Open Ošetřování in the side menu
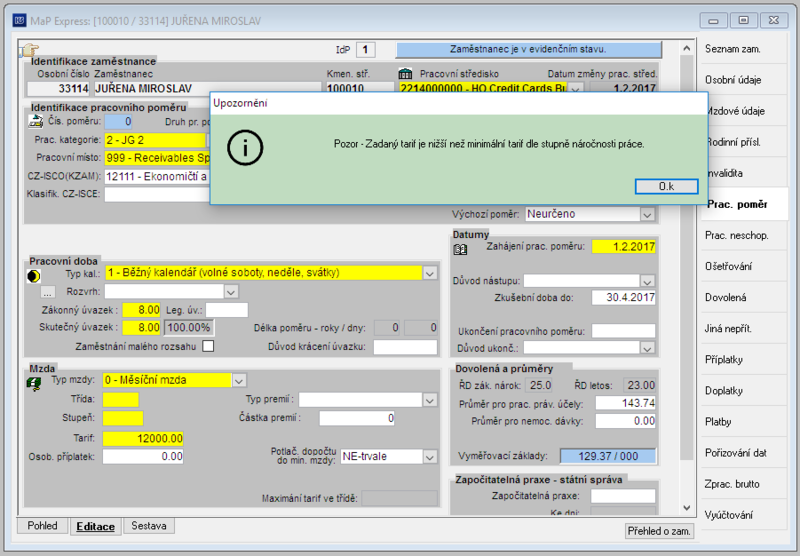The image size is (800, 556). click(744, 267)
